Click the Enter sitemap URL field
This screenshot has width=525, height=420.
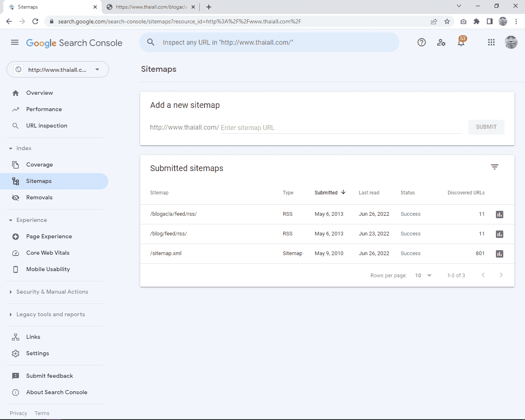[x=340, y=128]
